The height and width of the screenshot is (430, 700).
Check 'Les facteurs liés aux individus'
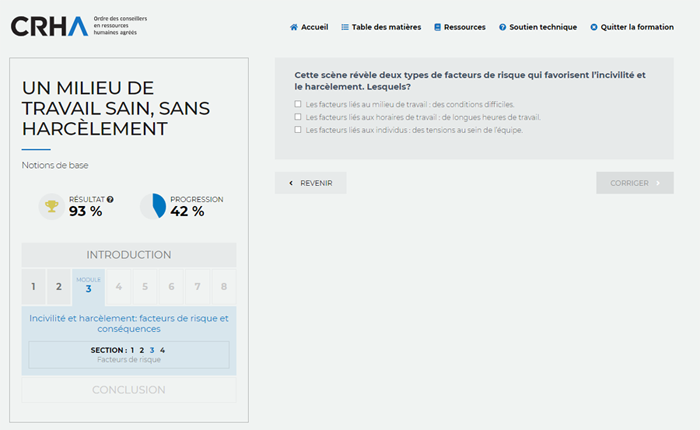click(x=298, y=130)
